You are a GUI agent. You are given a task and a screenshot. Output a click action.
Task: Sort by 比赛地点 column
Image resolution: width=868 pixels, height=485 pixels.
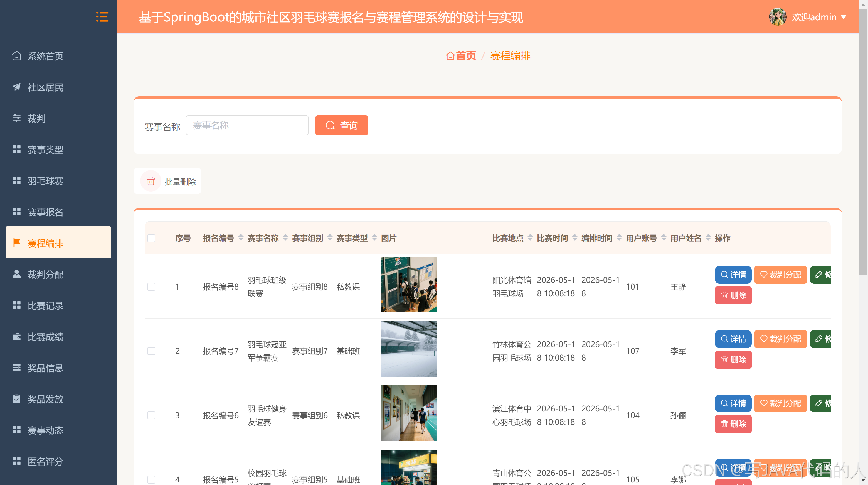click(530, 238)
